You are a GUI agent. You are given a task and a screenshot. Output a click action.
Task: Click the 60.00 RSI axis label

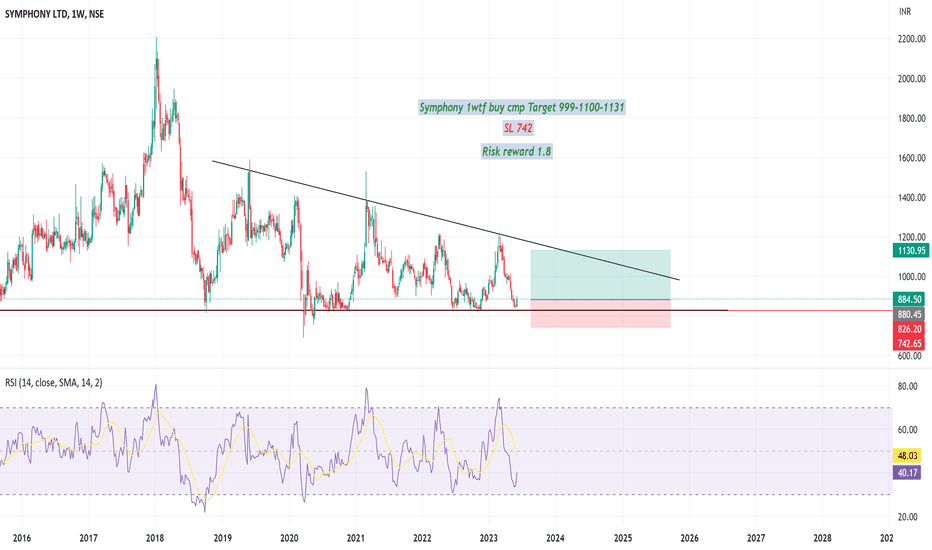point(908,429)
